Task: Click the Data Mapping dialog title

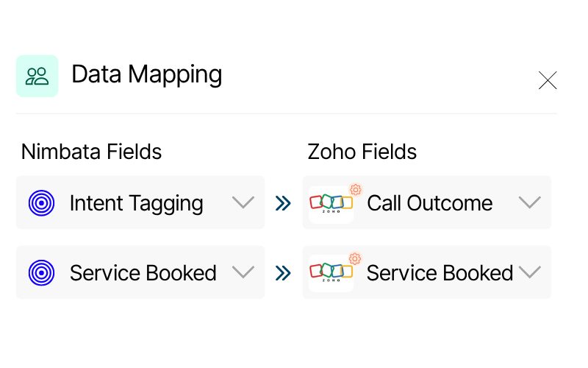Action: (x=146, y=74)
